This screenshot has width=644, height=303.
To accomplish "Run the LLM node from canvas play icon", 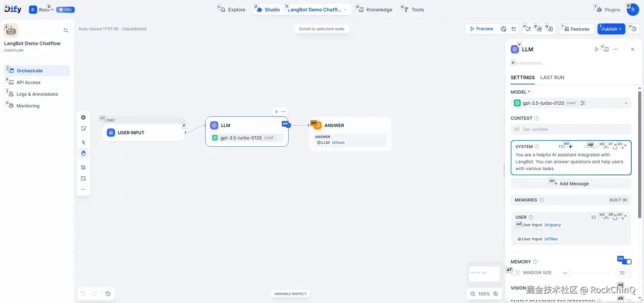I will tap(277, 112).
